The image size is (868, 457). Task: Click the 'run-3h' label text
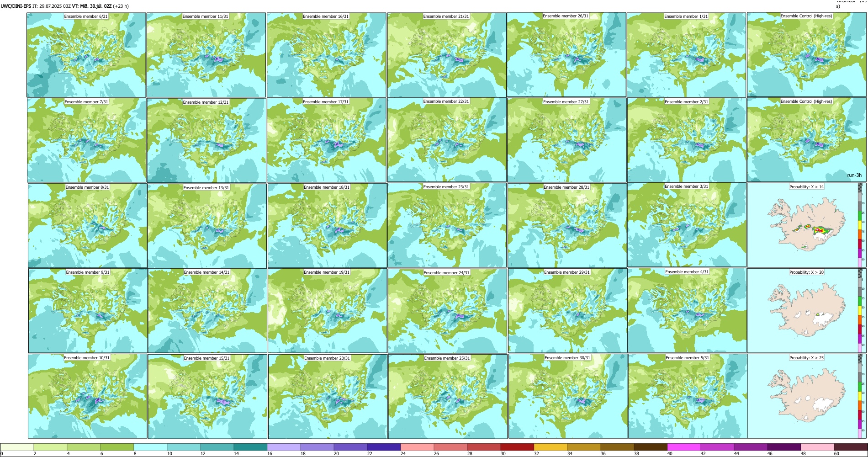pyautogui.click(x=854, y=175)
